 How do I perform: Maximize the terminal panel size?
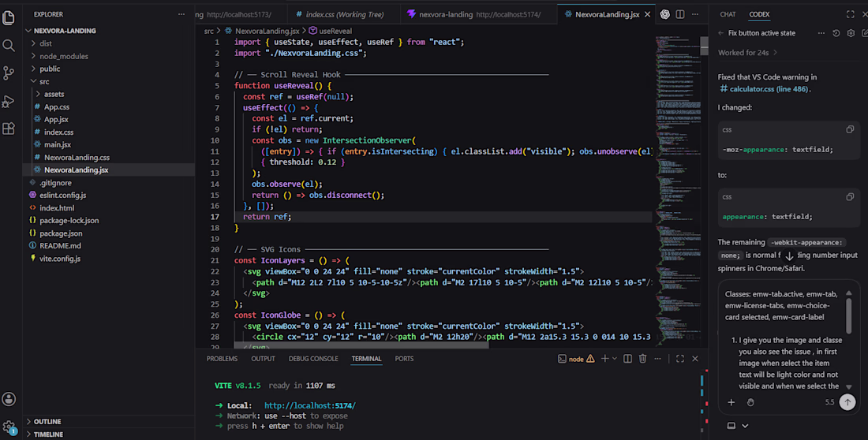(x=679, y=359)
